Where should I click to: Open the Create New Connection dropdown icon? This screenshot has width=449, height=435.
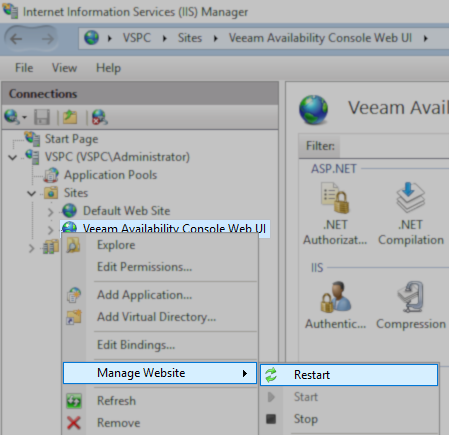click(15, 117)
